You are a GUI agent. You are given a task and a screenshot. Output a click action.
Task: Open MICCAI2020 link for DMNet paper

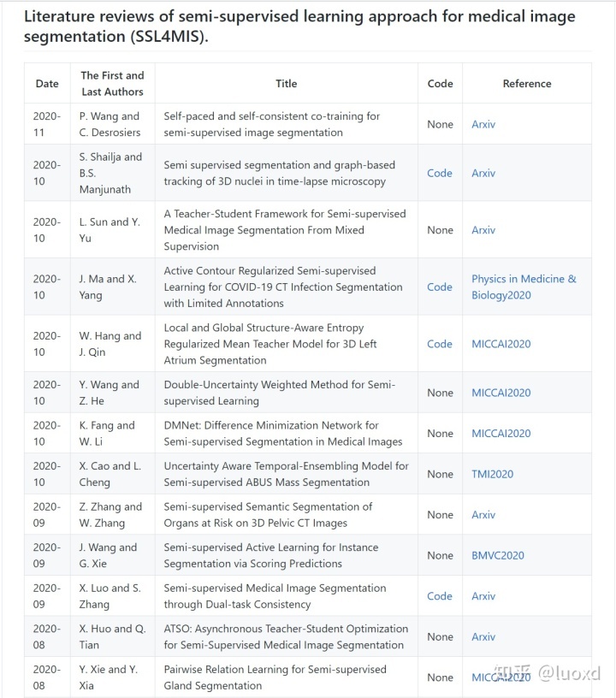point(500,434)
